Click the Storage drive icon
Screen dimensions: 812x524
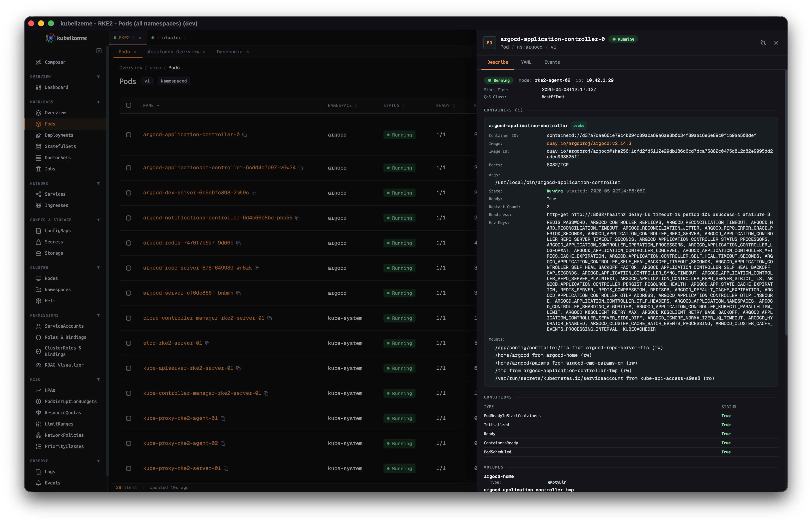point(38,253)
